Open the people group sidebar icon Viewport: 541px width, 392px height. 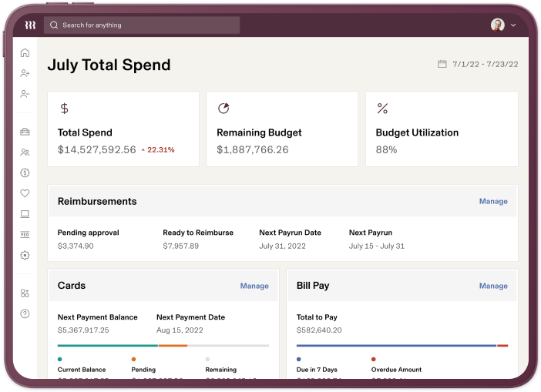(x=25, y=152)
